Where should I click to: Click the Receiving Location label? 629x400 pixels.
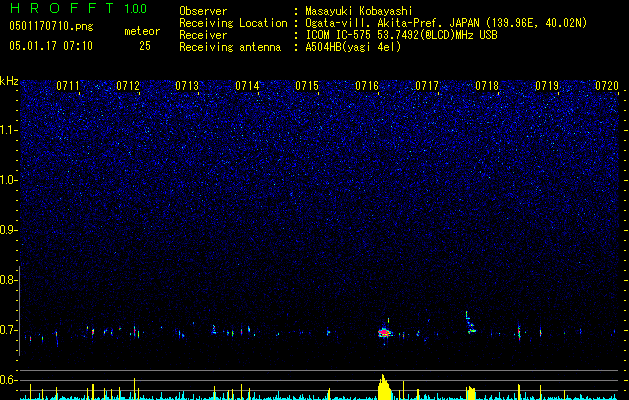coord(233,23)
